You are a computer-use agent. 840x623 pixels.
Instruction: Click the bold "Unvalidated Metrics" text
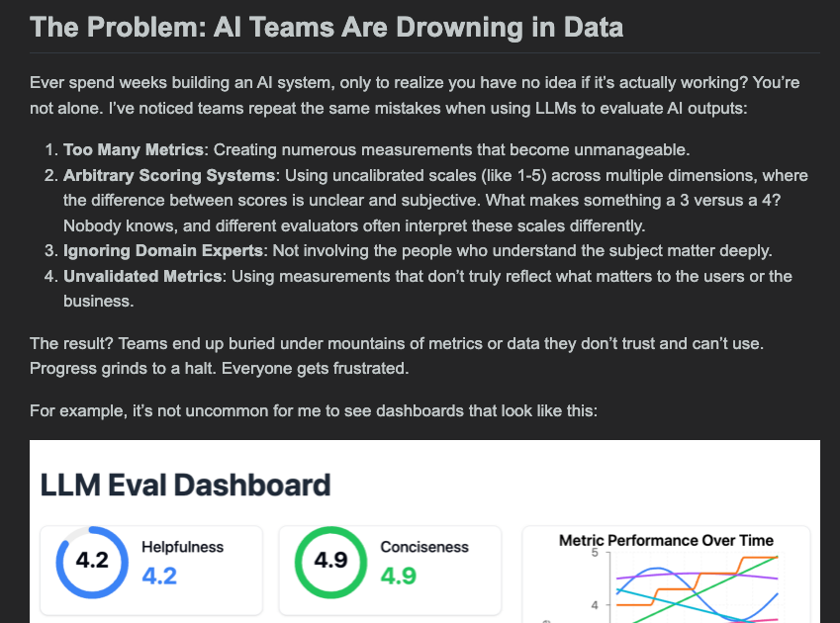coord(142,276)
